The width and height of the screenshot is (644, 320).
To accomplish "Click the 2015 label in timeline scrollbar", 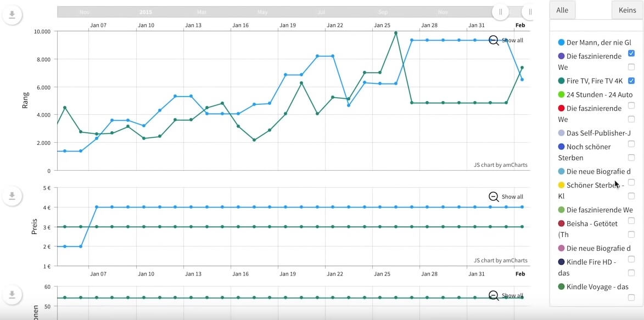I will tap(145, 12).
